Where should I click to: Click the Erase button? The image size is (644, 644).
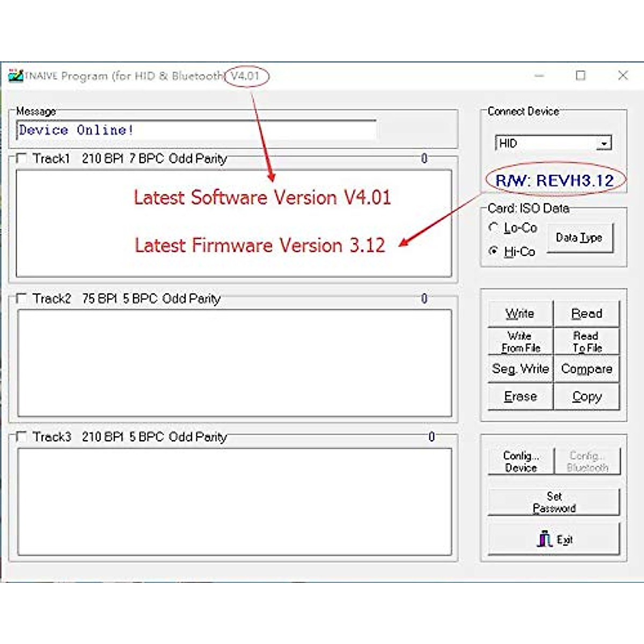click(519, 397)
